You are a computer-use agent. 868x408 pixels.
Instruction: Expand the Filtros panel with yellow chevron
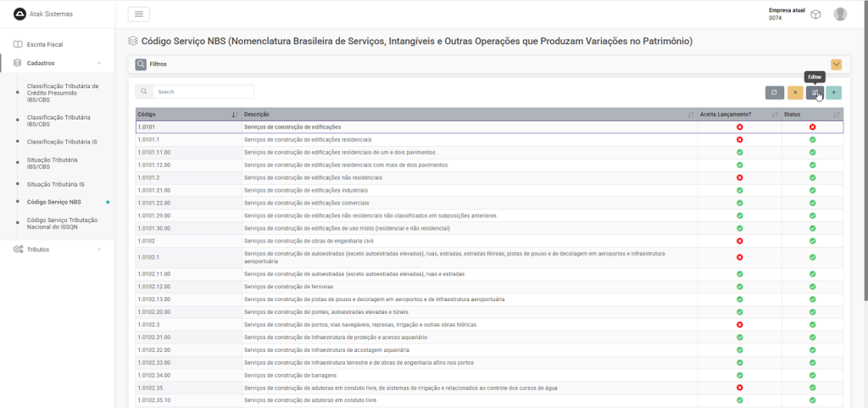tap(836, 64)
